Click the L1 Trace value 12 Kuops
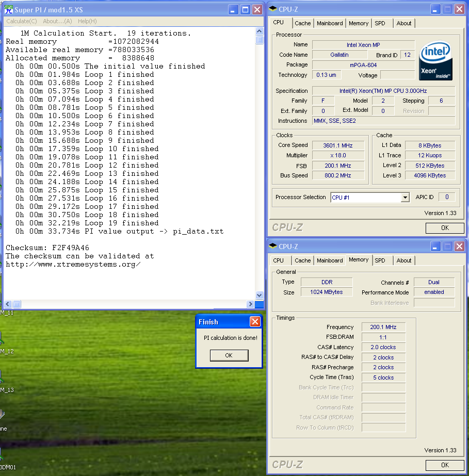Viewport: 469px width, 476px height. pos(430,155)
